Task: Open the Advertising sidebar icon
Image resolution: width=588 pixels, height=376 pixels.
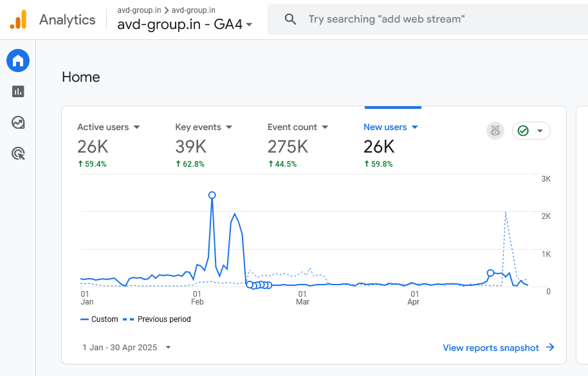Action: (18, 153)
